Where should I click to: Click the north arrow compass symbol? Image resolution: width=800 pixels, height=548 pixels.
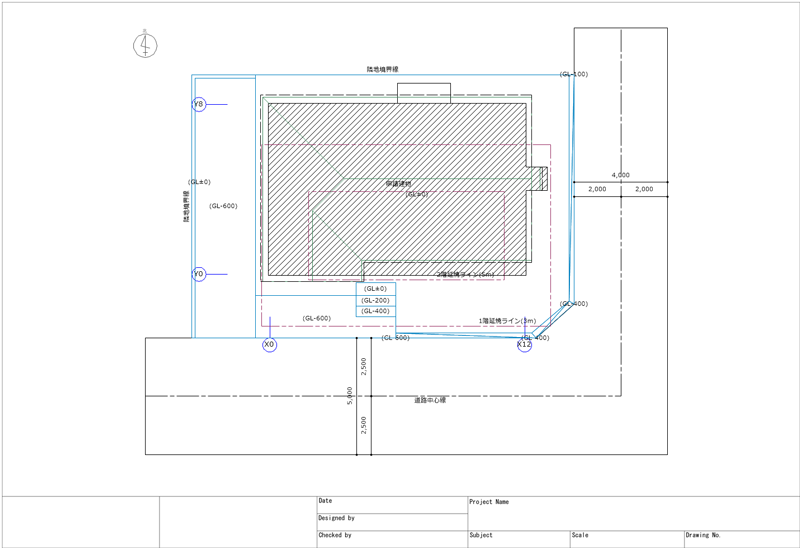[x=145, y=44]
